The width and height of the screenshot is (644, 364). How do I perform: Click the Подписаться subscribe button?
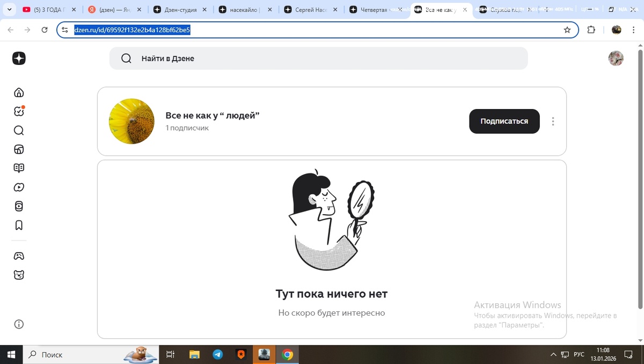(504, 121)
